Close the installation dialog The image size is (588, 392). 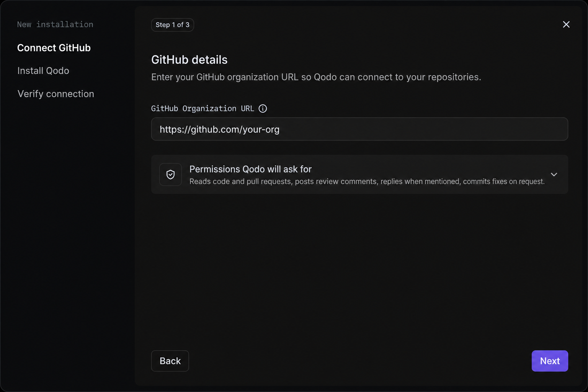(566, 24)
